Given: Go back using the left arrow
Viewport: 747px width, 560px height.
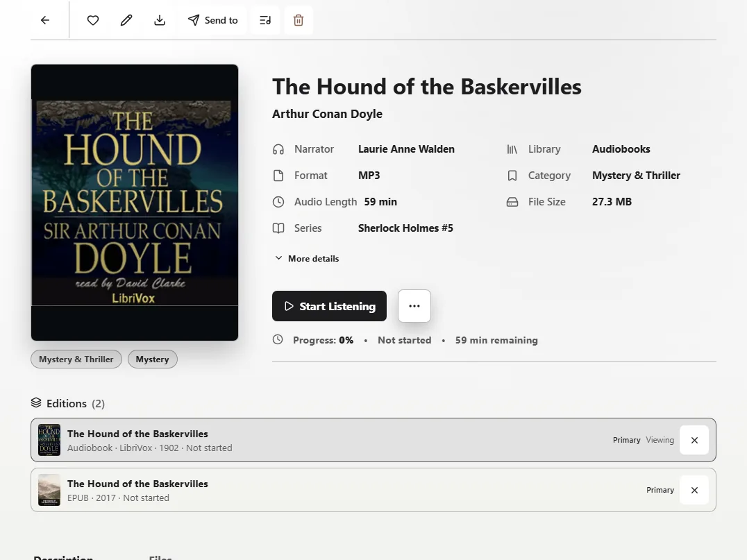Looking at the screenshot, I should [45, 20].
